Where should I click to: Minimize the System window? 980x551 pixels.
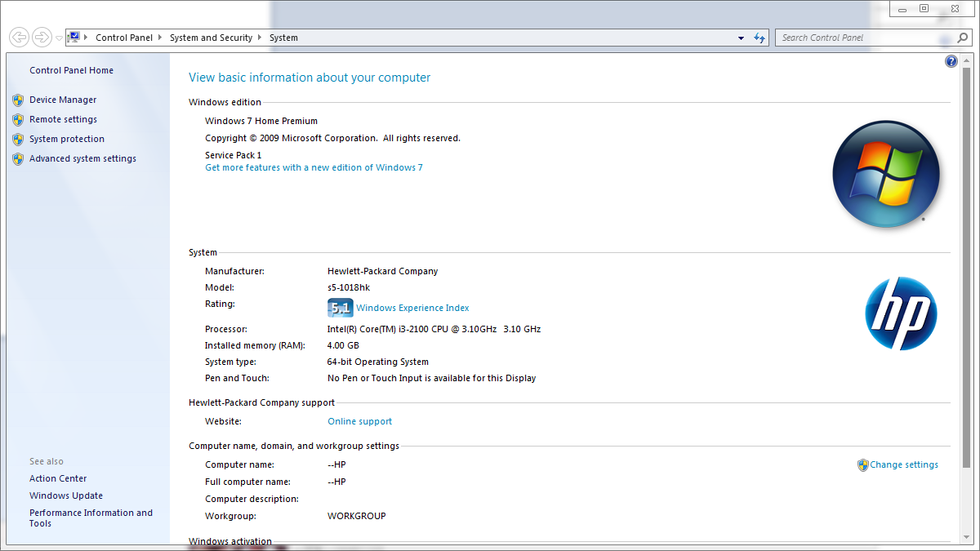click(902, 9)
